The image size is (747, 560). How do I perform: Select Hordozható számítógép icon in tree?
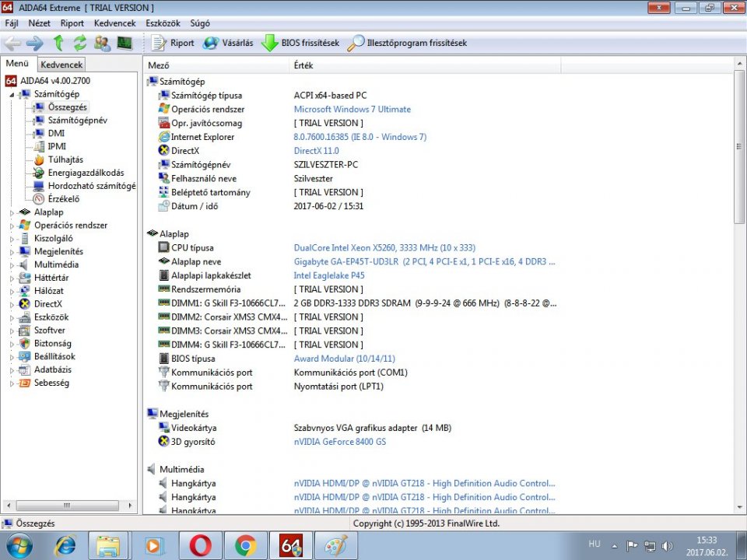click(x=39, y=186)
